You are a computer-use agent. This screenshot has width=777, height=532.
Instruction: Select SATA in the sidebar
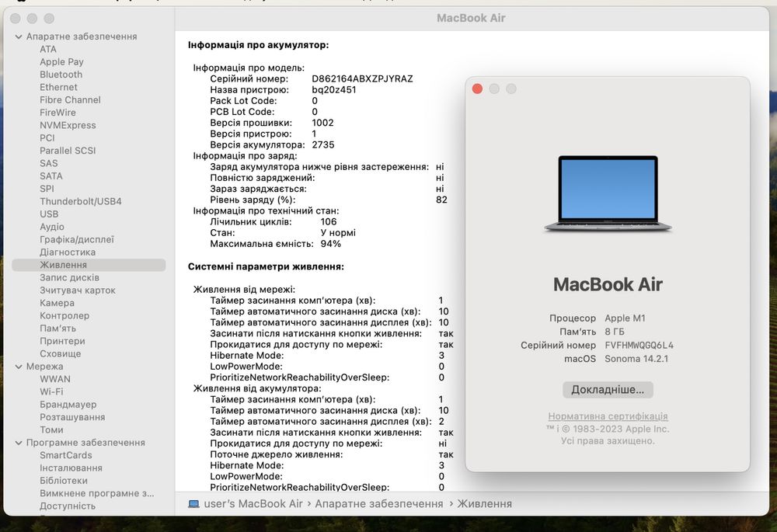(51, 176)
